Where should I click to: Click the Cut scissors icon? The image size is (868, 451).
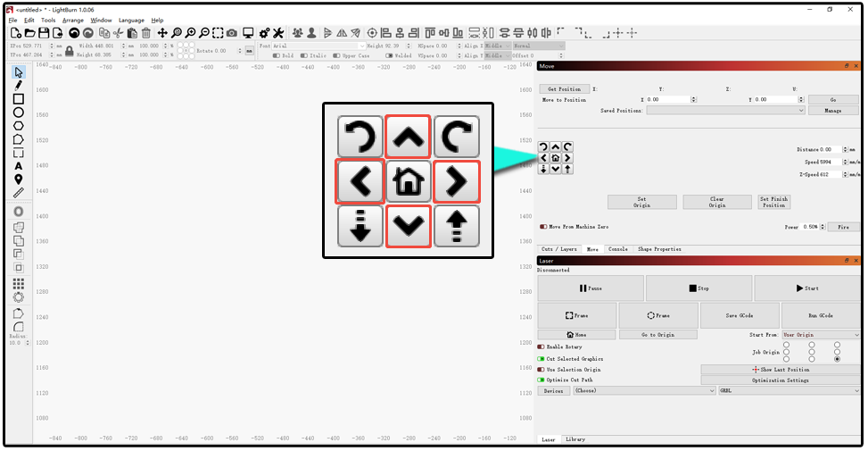coord(118,33)
